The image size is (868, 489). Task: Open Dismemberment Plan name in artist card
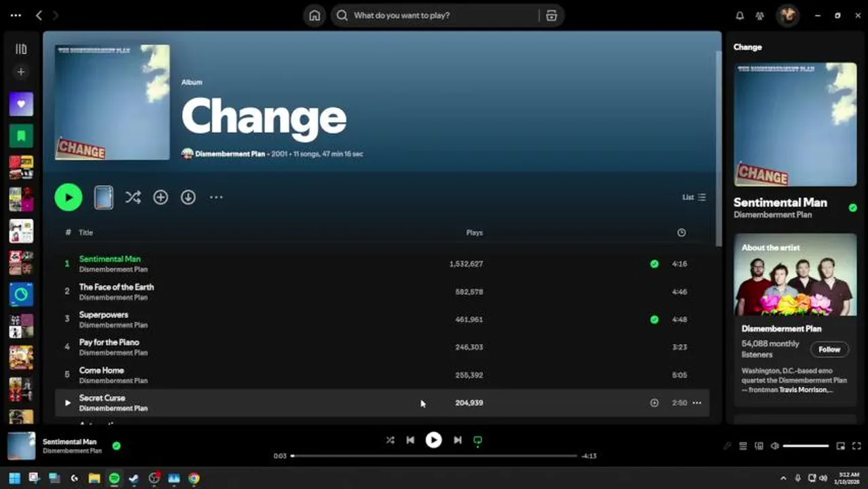tap(782, 329)
